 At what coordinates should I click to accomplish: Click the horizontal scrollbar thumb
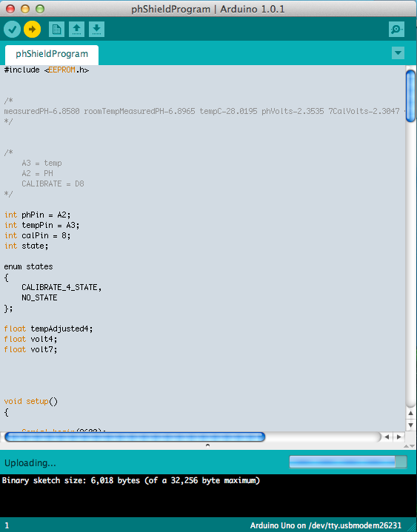(135, 437)
